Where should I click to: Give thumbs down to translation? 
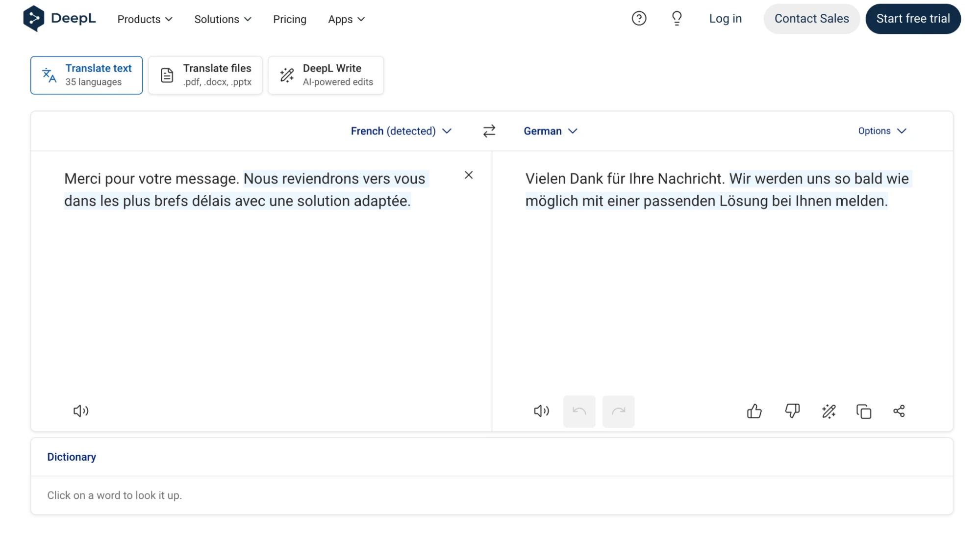point(792,411)
